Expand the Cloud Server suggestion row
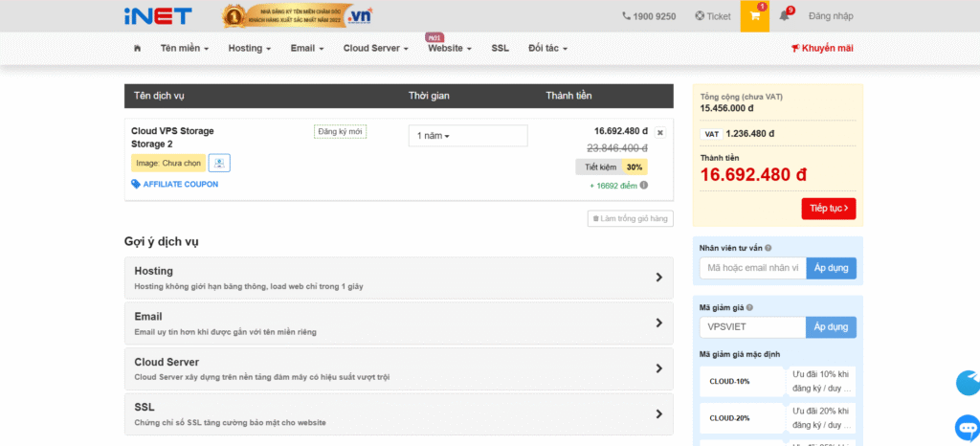Viewport: 980px width, 446px height. [398, 368]
